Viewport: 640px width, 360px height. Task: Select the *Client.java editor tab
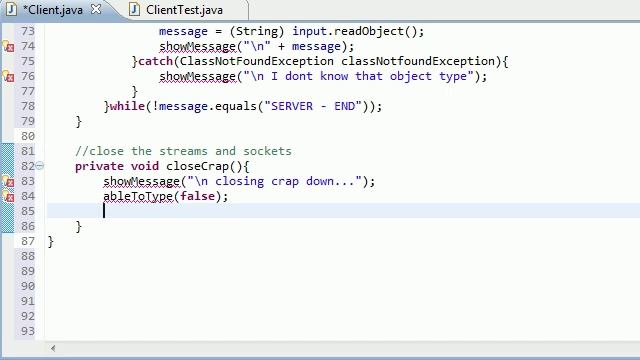tap(53, 10)
